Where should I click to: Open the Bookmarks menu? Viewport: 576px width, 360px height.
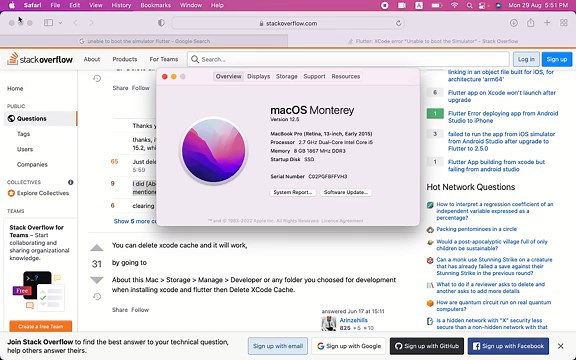(155, 5)
